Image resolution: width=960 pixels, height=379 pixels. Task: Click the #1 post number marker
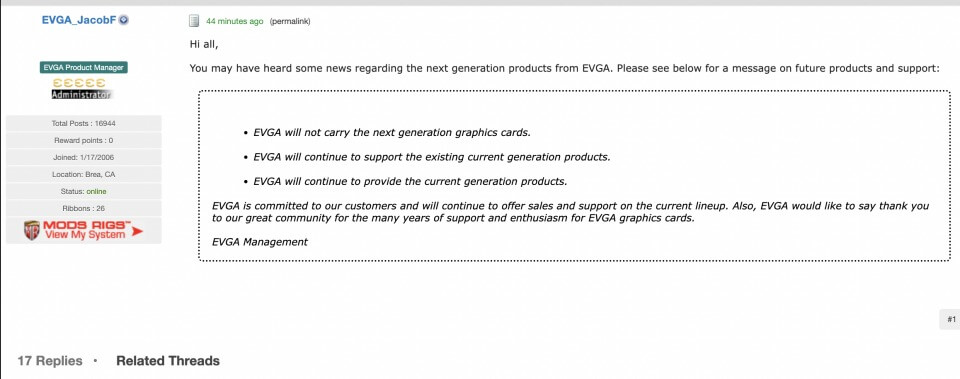click(951, 320)
